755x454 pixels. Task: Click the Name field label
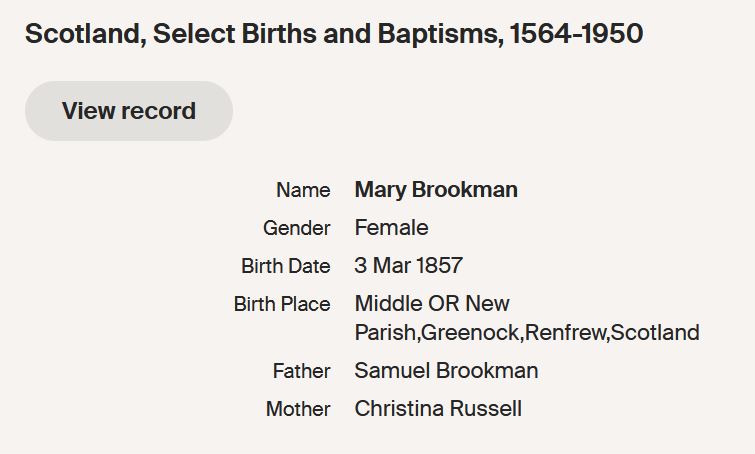pyautogui.click(x=303, y=190)
